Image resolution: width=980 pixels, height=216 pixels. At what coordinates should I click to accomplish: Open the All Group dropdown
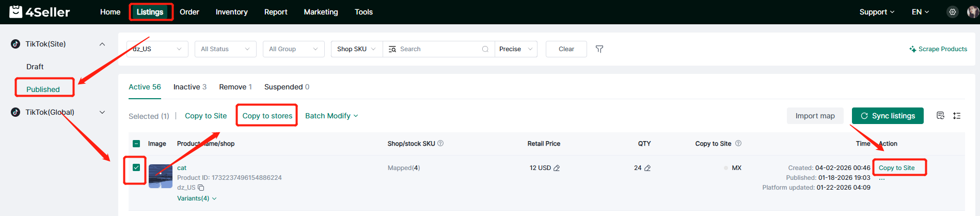[x=293, y=49]
